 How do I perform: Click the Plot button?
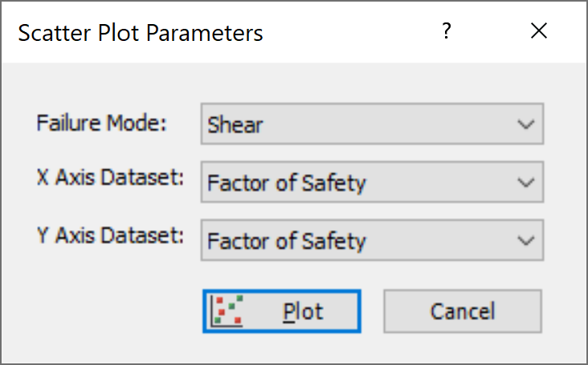click(282, 311)
